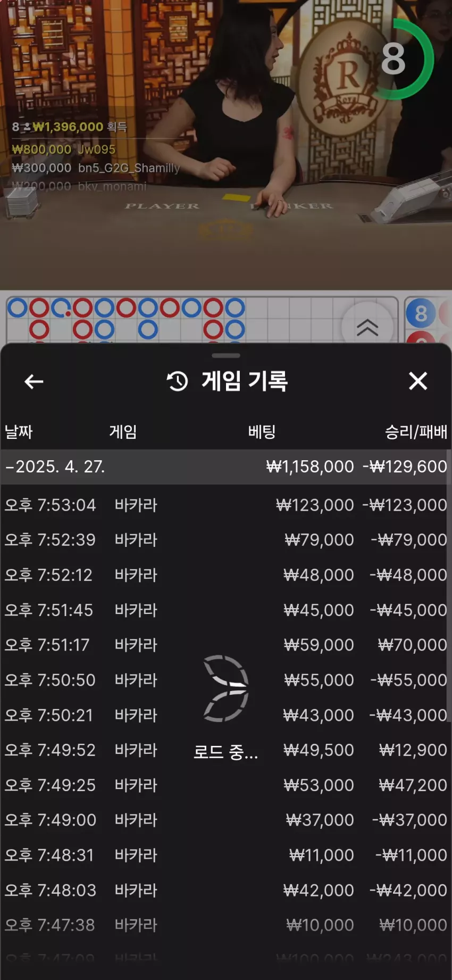
Task: Click the 게임 column header
Action: (x=123, y=431)
